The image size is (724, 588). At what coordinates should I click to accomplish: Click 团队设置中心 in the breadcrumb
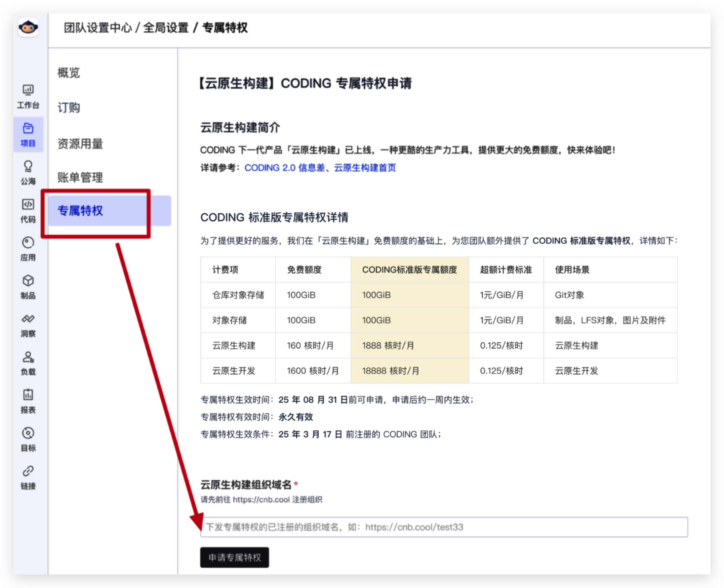tap(98, 28)
